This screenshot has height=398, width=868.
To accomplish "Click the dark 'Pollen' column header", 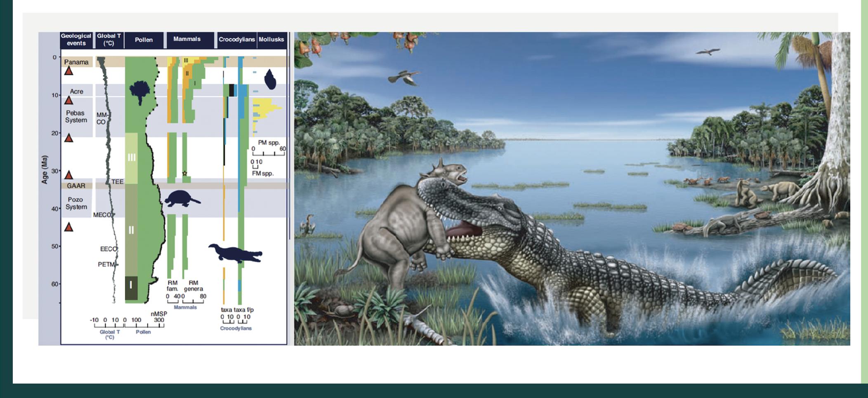I will 144,40.
